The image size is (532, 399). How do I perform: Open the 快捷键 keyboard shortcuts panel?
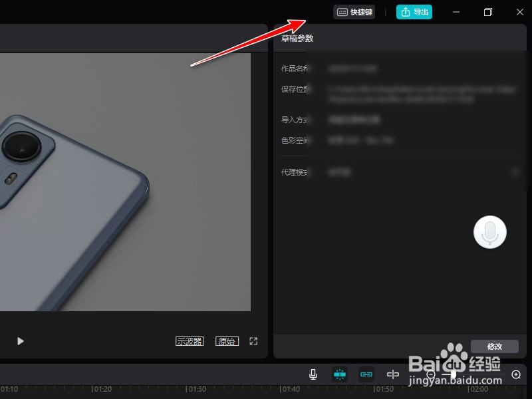tap(356, 11)
